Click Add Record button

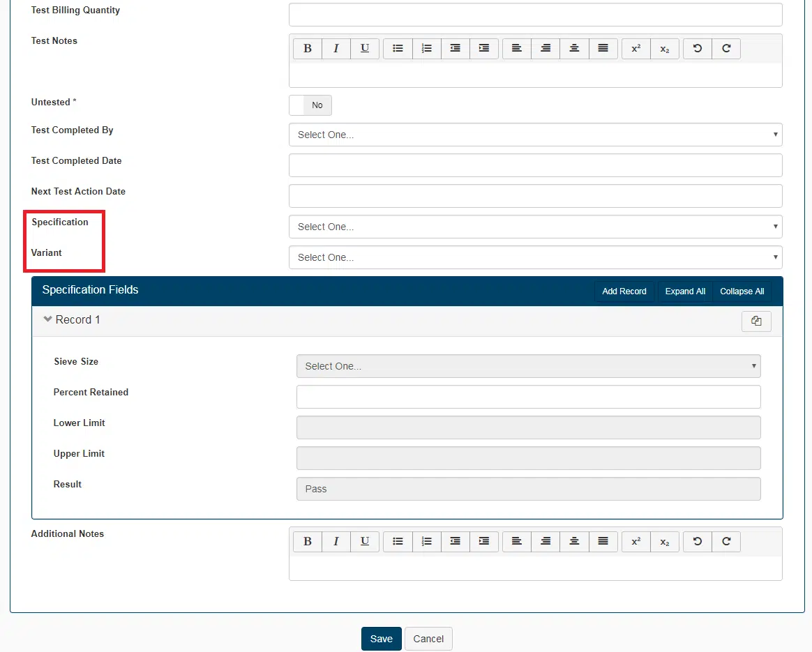624,291
